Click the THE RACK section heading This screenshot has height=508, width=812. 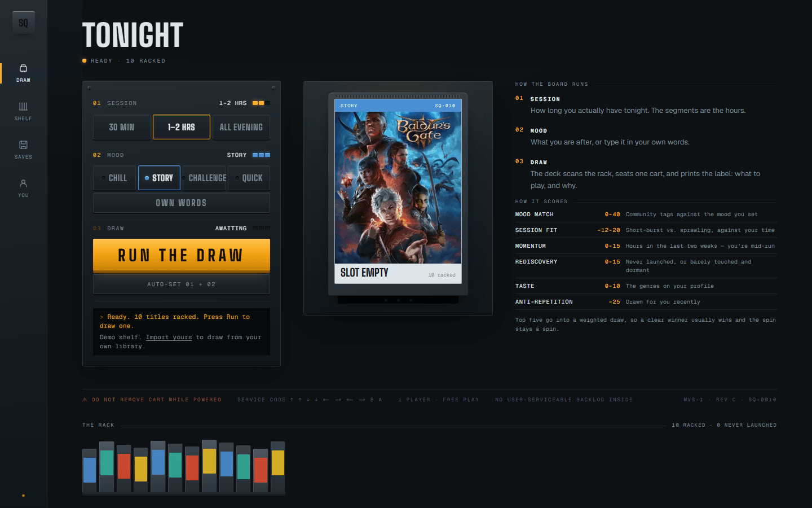click(x=98, y=425)
